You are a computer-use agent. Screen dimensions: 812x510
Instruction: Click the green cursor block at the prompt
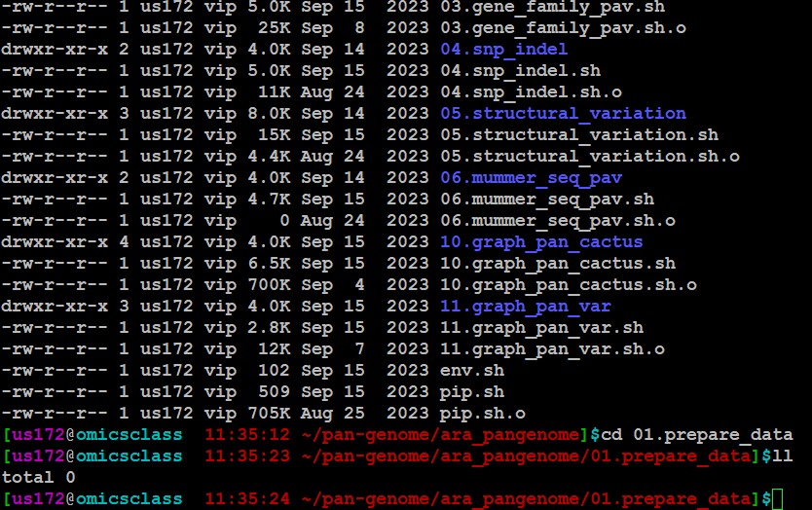tap(777, 499)
